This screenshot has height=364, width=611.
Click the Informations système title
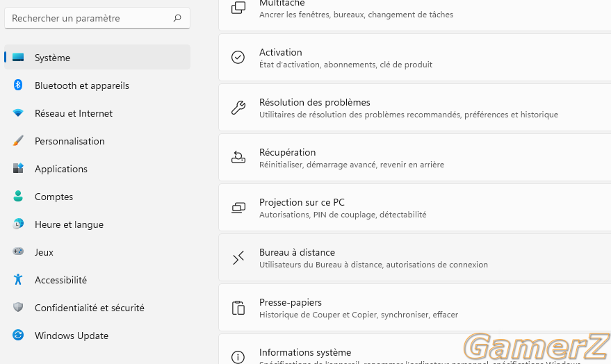[x=305, y=352]
